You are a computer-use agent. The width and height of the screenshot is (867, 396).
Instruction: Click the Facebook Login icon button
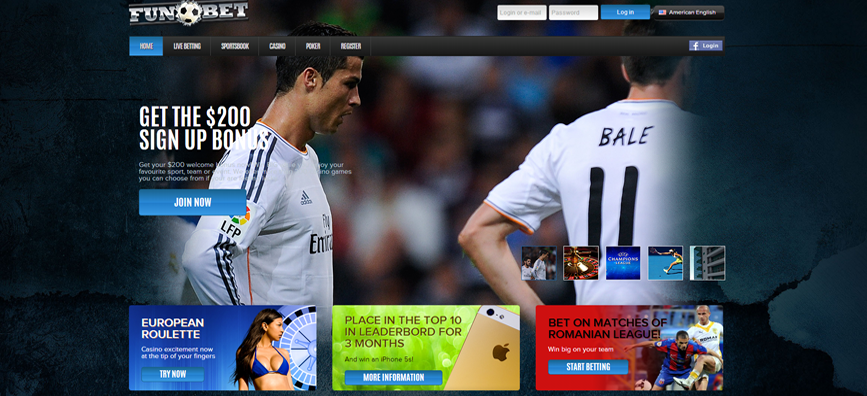706,46
